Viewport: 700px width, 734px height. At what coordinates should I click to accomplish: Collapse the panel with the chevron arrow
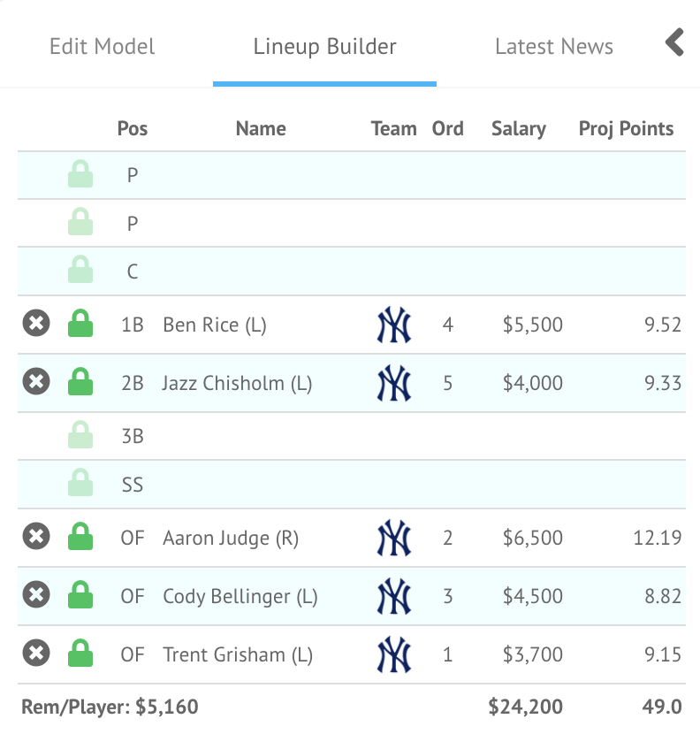pos(674,42)
